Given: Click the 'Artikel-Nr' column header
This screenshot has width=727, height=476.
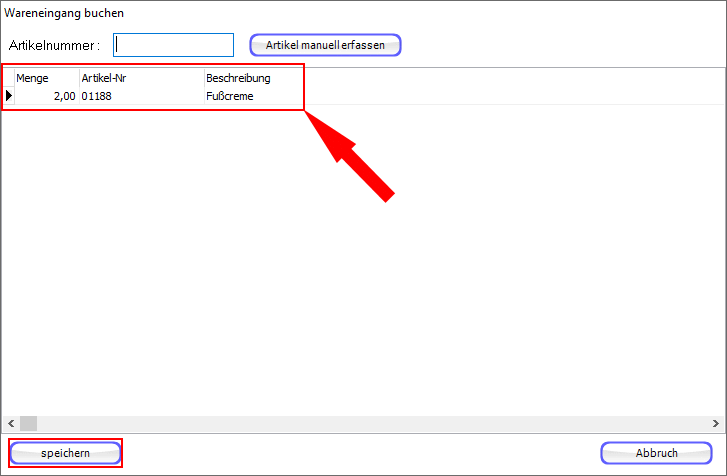Looking at the screenshot, I should click(140, 78).
